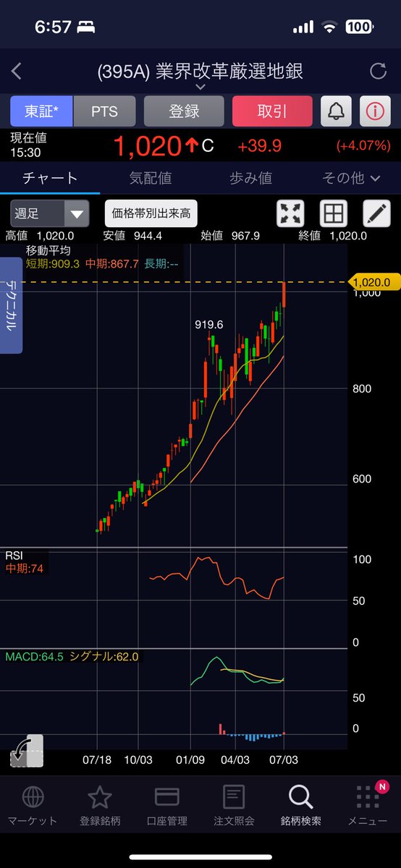Tap the 安値 944.4 value
The width and height of the screenshot is (401, 868).
tap(132, 236)
